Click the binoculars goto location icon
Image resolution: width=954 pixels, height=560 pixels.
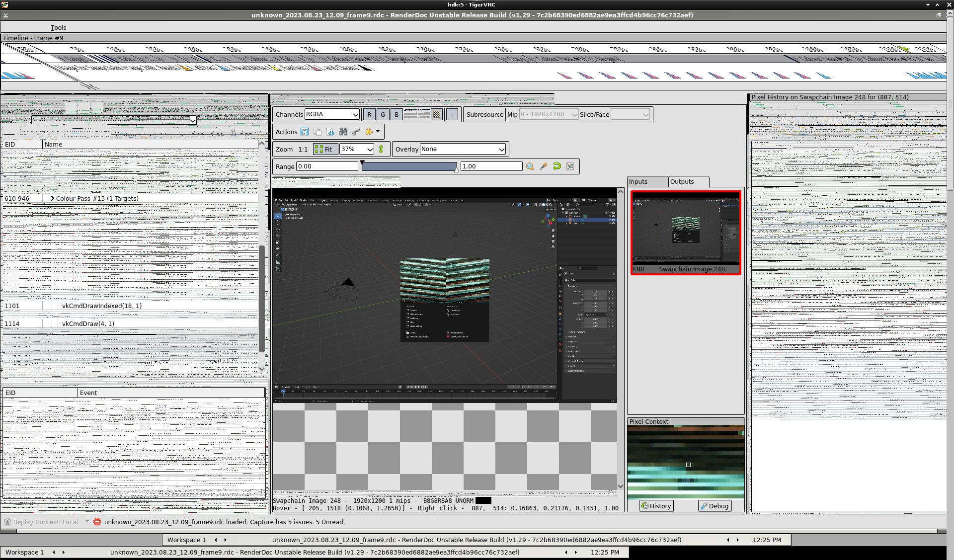[x=343, y=132]
